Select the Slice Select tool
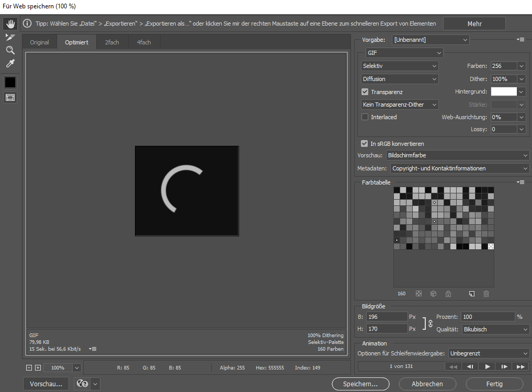The height and width of the screenshot is (392, 532). pos(10,37)
